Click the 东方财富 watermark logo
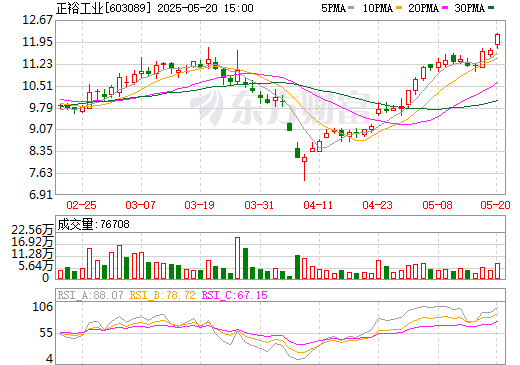 279,108
